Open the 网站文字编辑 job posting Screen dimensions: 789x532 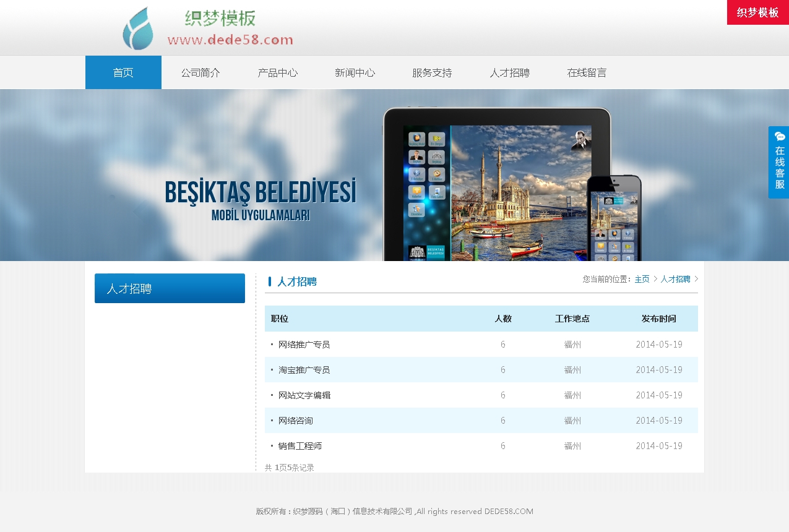tap(304, 395)
